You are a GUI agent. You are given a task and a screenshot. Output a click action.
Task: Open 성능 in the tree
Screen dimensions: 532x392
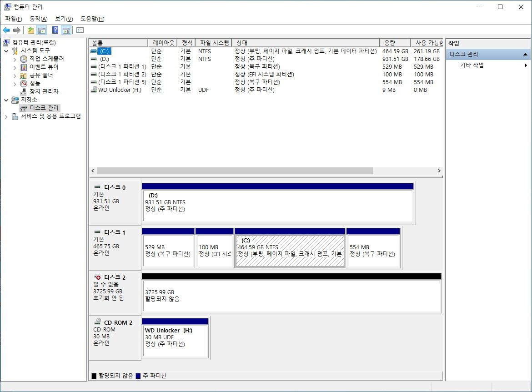coord(35,83)
